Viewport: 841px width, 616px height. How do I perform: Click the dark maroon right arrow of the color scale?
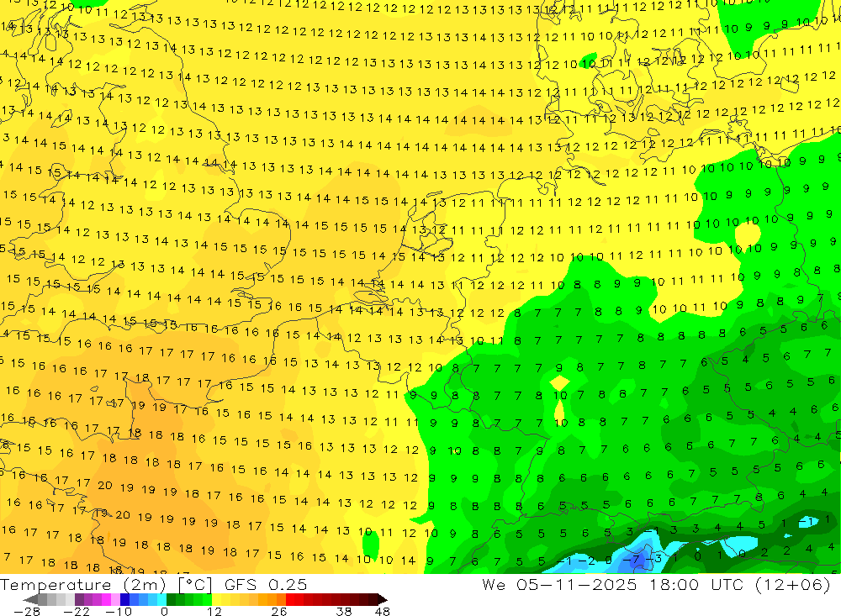click(383, 599)
